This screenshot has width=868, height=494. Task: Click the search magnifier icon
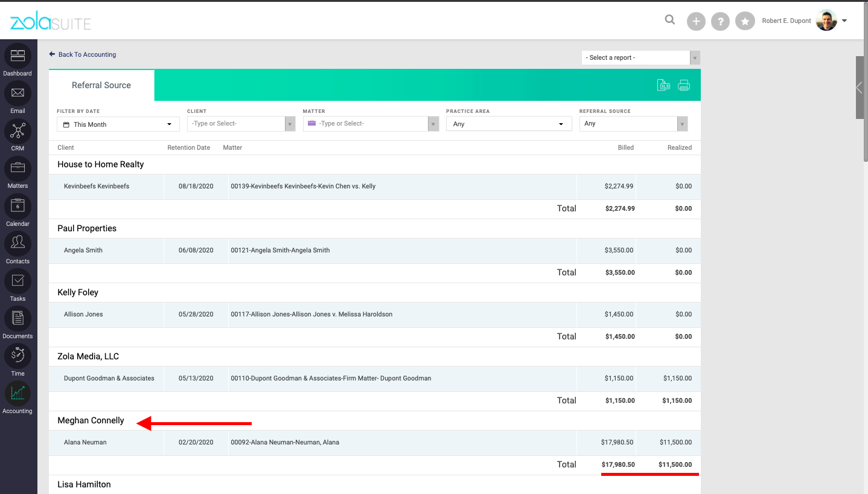pos(670,20)
